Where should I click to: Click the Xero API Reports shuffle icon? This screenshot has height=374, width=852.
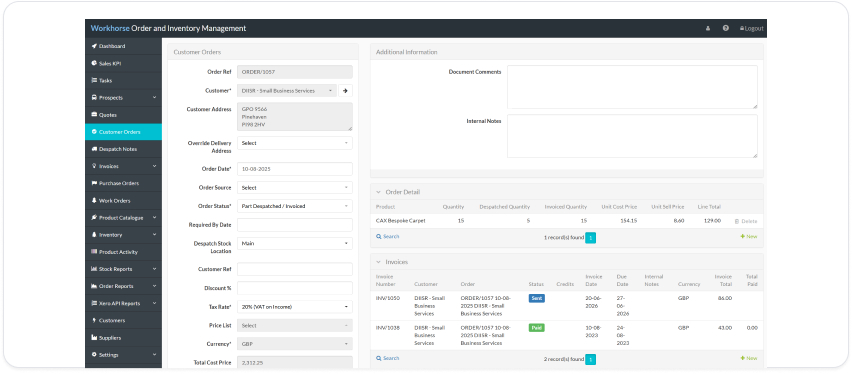pos(94,303)
